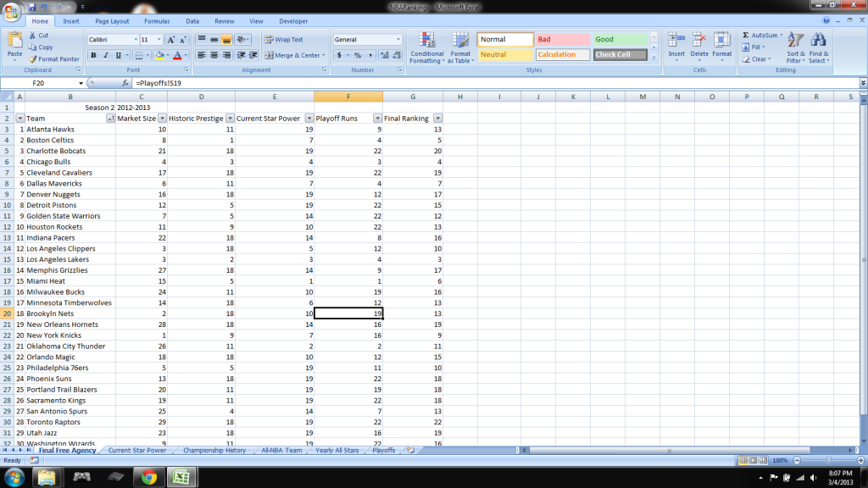The image size is (868, 488).
Task: Click the Merge & Center button
Action: coord(292,55)
